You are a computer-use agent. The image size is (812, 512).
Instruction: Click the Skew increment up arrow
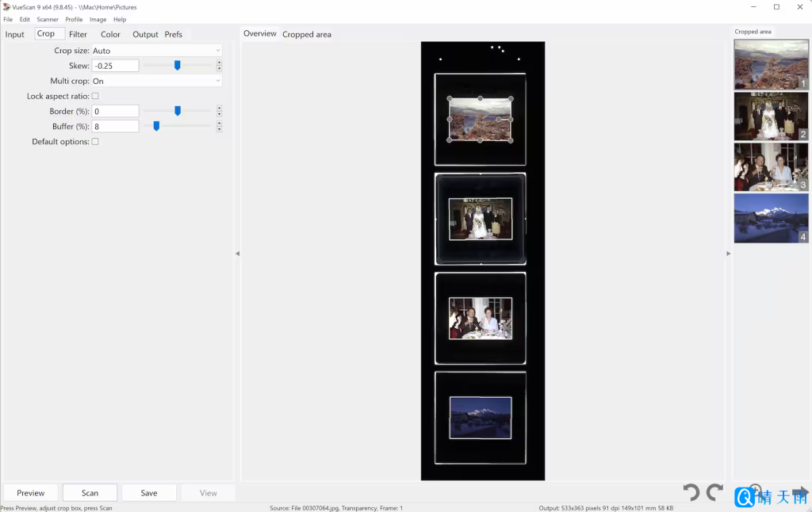click(219, 63)
